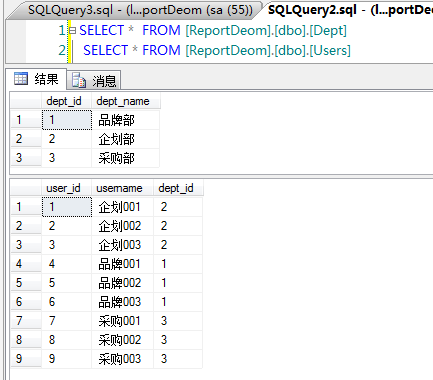Open the 结果 results tab

37,79
